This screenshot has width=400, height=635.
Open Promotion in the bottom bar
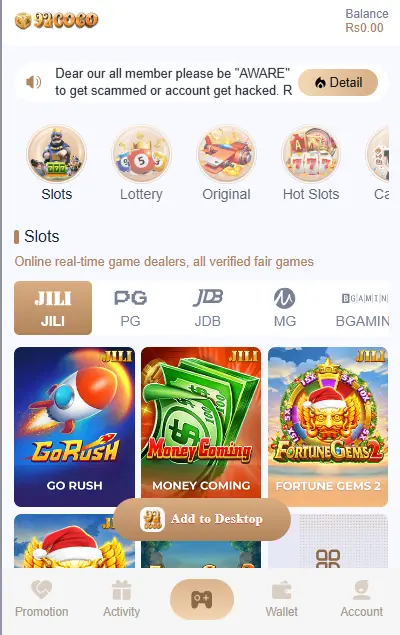click(x=41, y=599)
